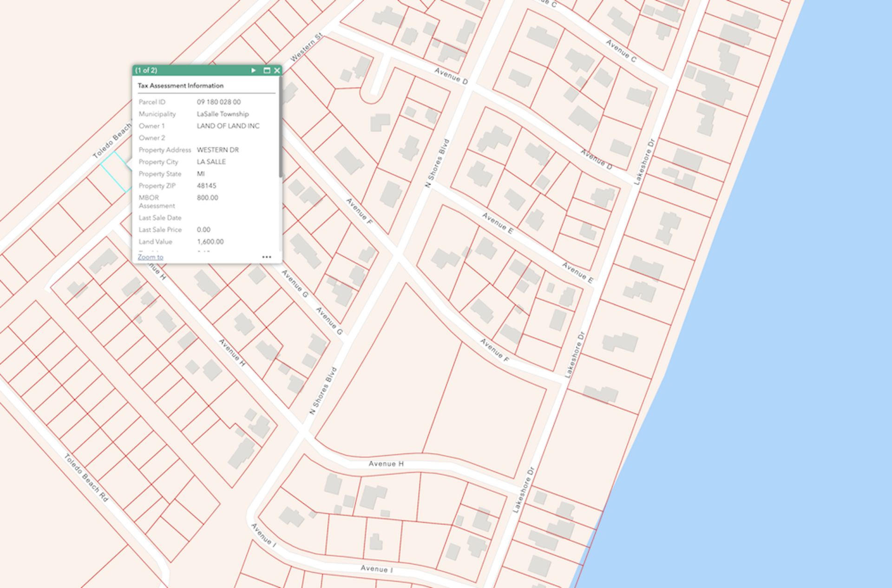Click the 'Zoom to' link
This screenshot has height=588, width=892.
pyautogui.click(x=151, y=257)
